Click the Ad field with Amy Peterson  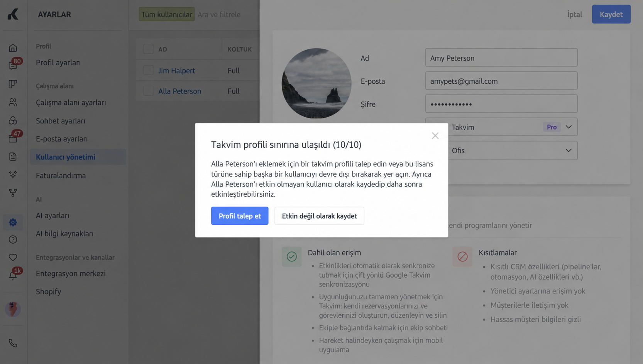501,58
